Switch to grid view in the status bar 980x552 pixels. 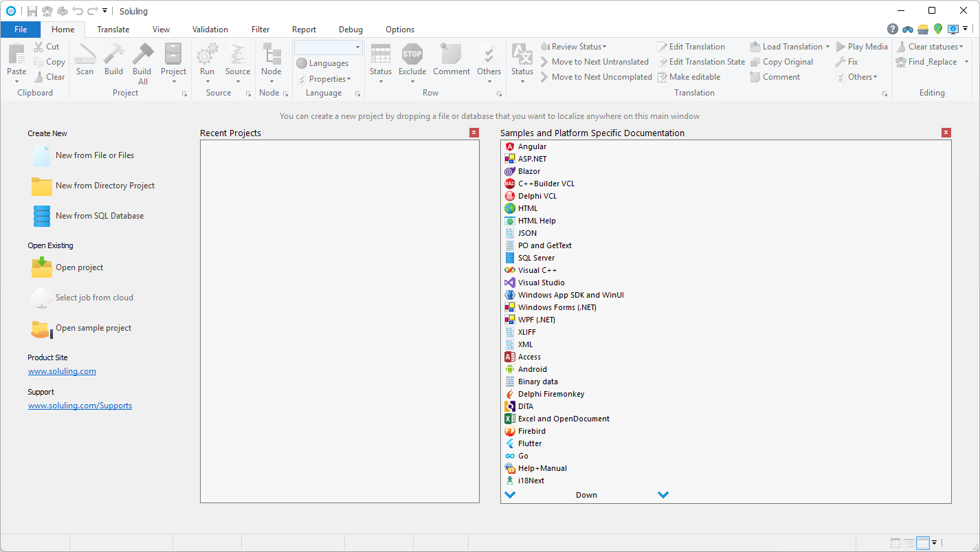(895, 542)
